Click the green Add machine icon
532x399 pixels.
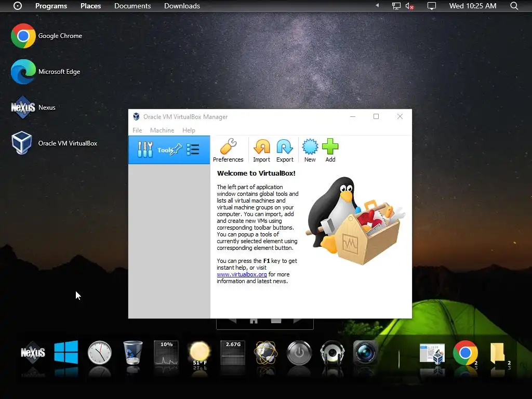coord(330,150)
